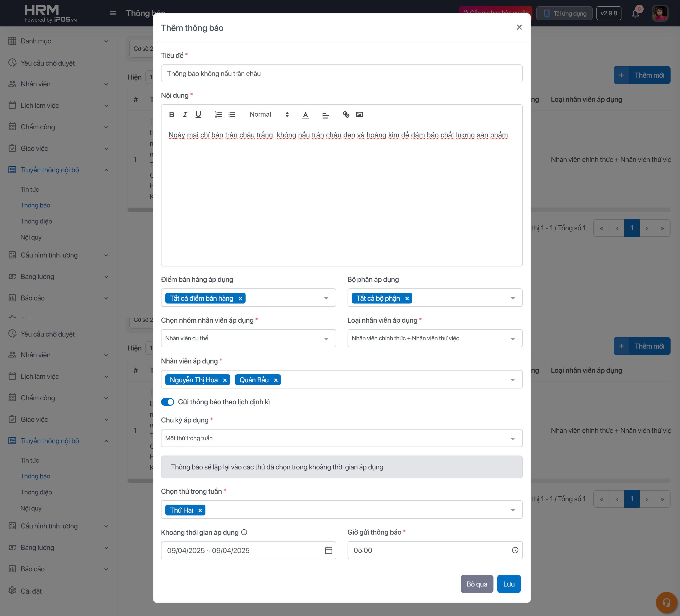
Task: Insert an ordered numbered list
Action: [x=219, y=115]
